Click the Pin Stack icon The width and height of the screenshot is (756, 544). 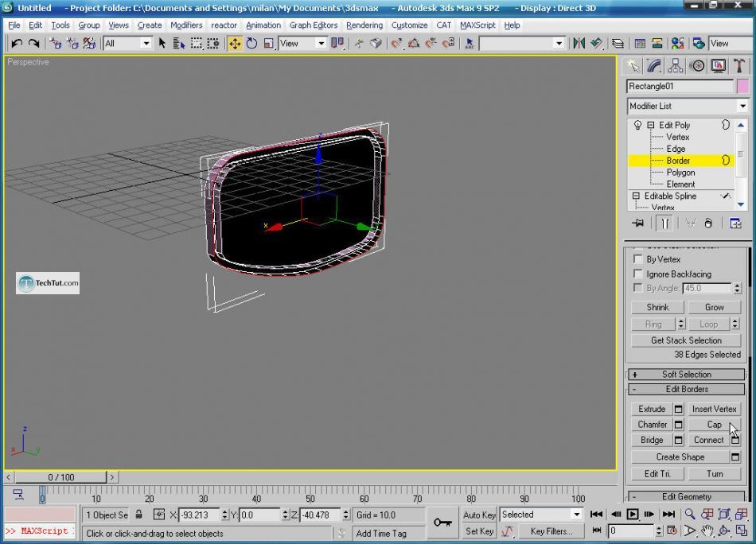click(x=638, y=223)
